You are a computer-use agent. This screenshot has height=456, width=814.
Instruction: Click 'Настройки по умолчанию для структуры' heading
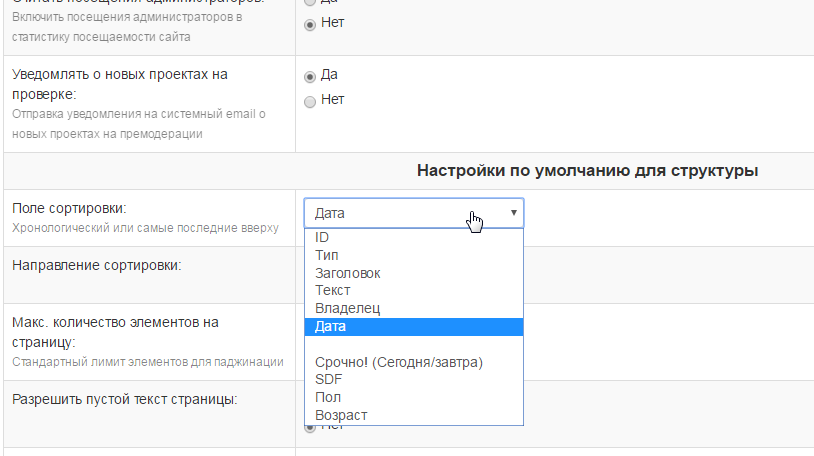pyautogui.click(x=587, y=170)
